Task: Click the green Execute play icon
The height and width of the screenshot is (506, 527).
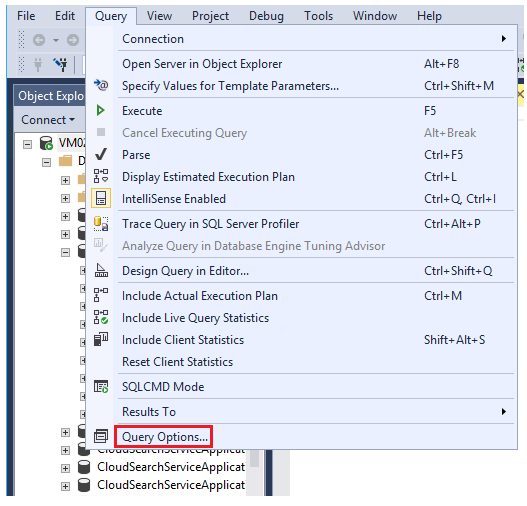Action: [x=100, y=110]
